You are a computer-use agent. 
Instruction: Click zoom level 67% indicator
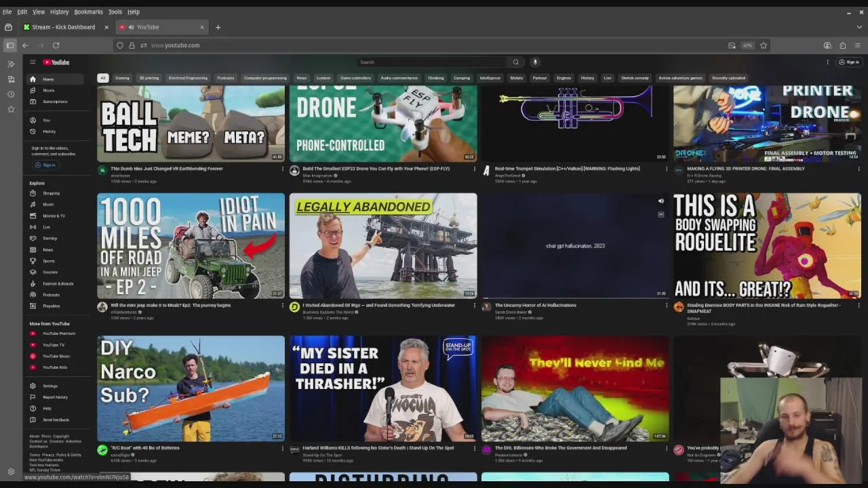click(747, 45)
